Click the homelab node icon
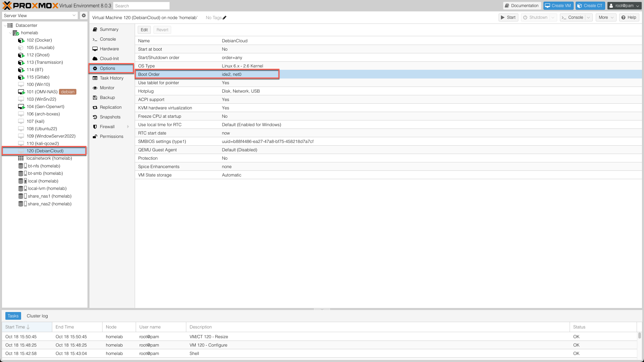 point(16,33)
